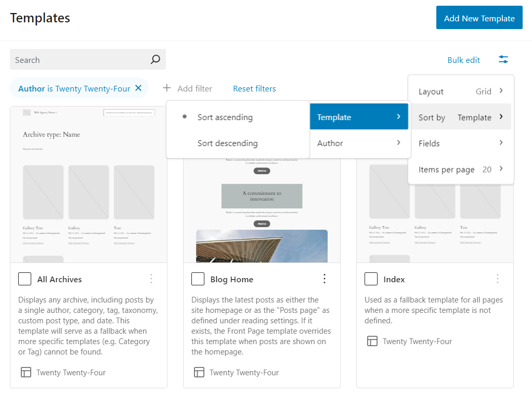Screen dimensions: 532x394
Task: Open the view options (sliders) icon
Action: click(503, 60)
